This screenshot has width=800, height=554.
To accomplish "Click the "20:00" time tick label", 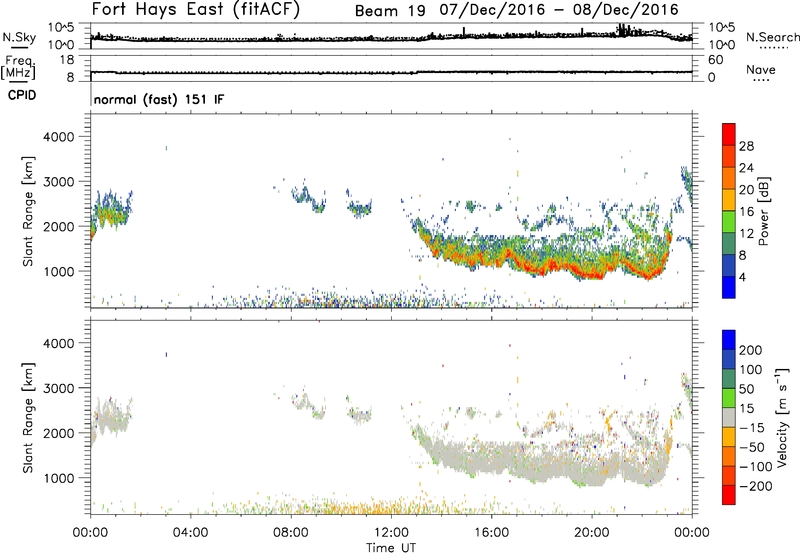I will click(x=591, y=533).
